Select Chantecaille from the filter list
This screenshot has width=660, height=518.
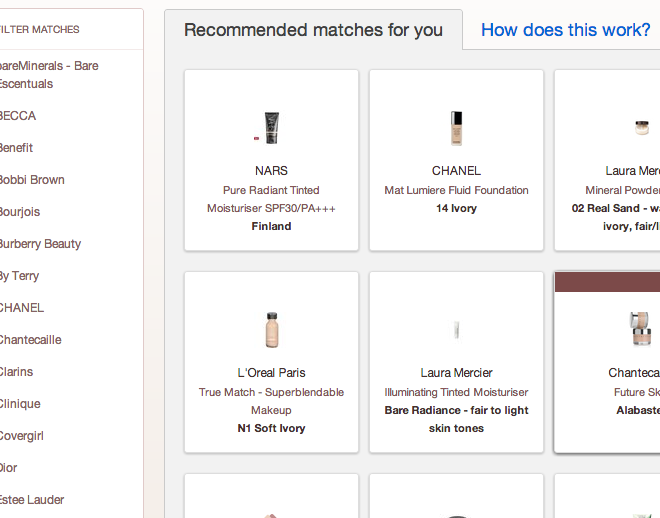pyautogui.click(x=30, y=340)
